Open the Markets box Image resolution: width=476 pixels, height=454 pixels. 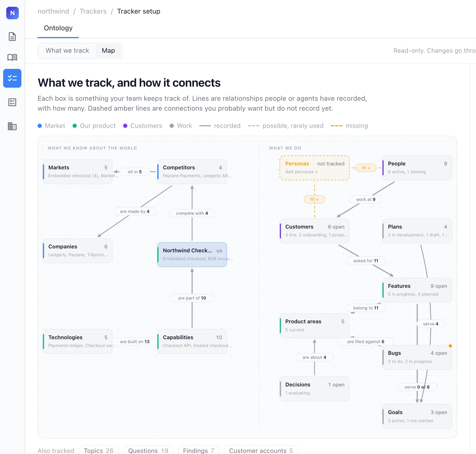coord(78,172)
